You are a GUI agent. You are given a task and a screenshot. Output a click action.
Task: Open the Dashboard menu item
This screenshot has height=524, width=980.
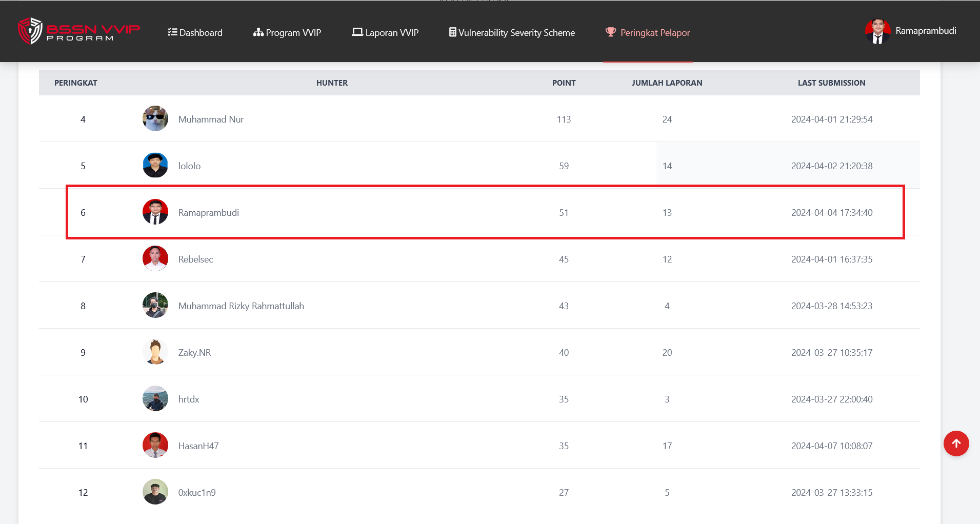(195, 32)
